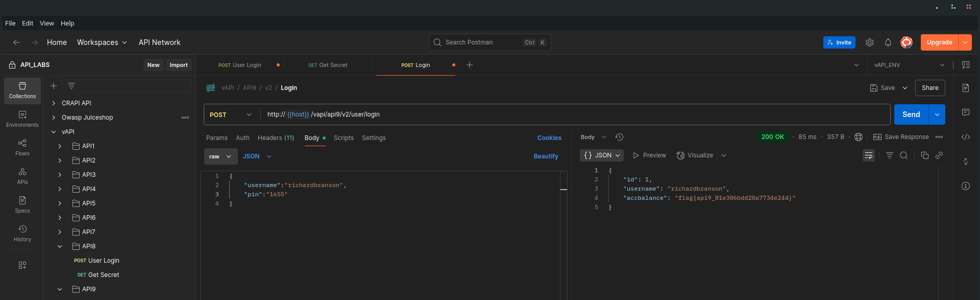Screen dimensions: 980x300
Task: Open the response JSON format dropdown
Action: tap(602, 155)
